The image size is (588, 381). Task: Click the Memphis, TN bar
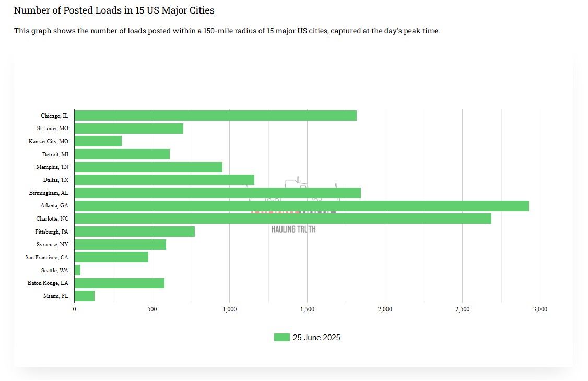(x=148, y=167)
